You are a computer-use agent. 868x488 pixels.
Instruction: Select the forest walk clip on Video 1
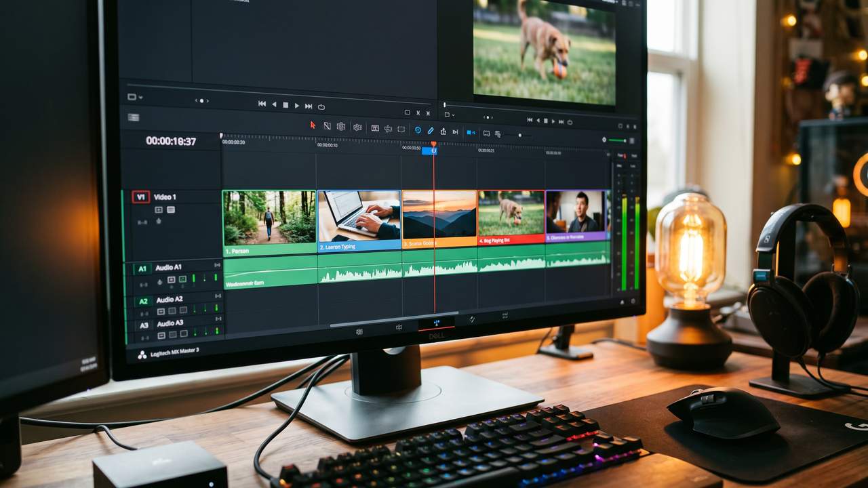(x=269, y=222)
